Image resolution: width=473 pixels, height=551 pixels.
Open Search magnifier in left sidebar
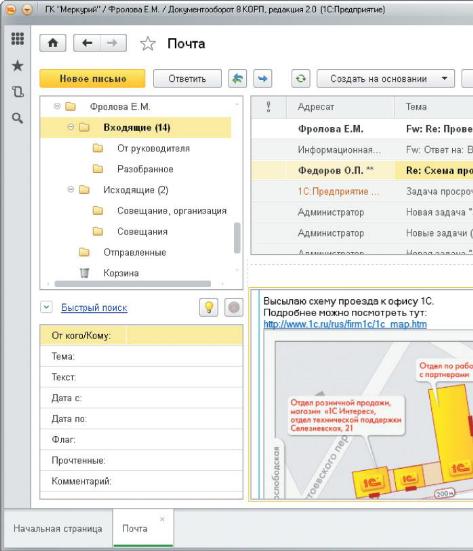[x=17, y=118]
